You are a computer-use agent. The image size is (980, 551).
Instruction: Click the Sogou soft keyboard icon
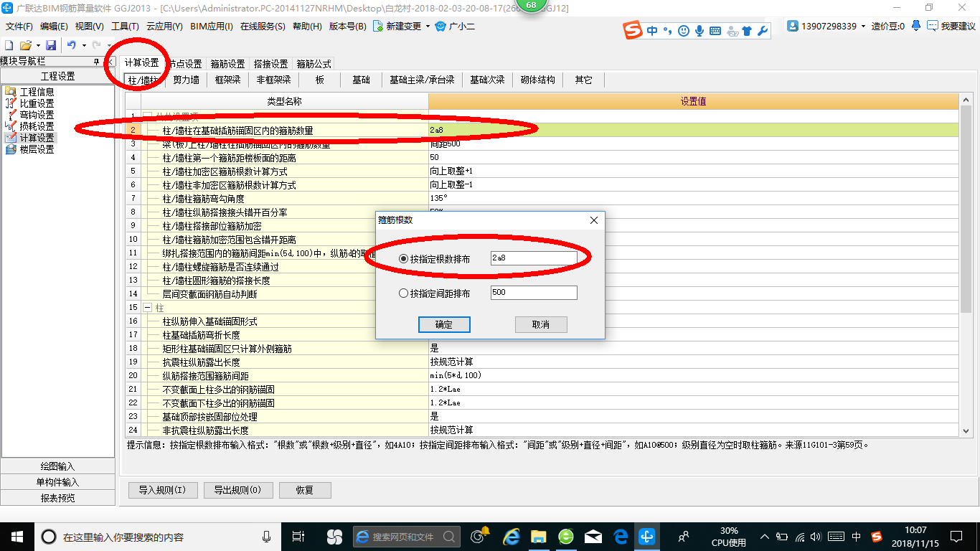click(715, 31)
